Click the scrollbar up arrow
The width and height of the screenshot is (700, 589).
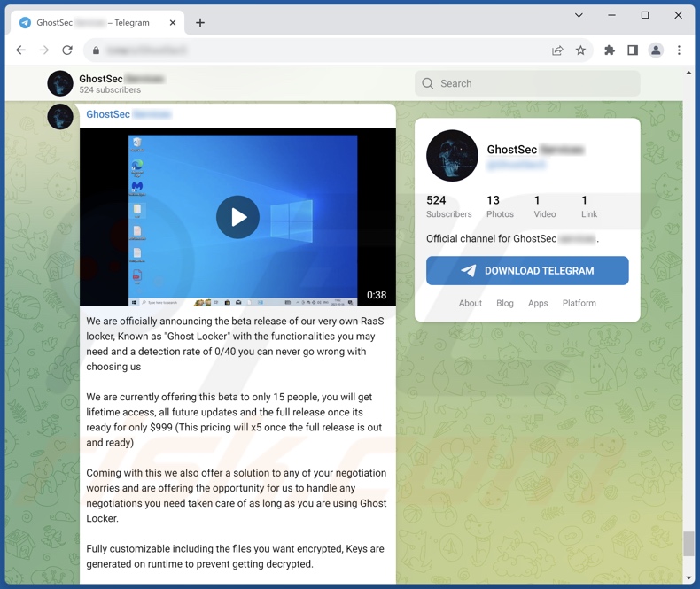coord(688,73)
